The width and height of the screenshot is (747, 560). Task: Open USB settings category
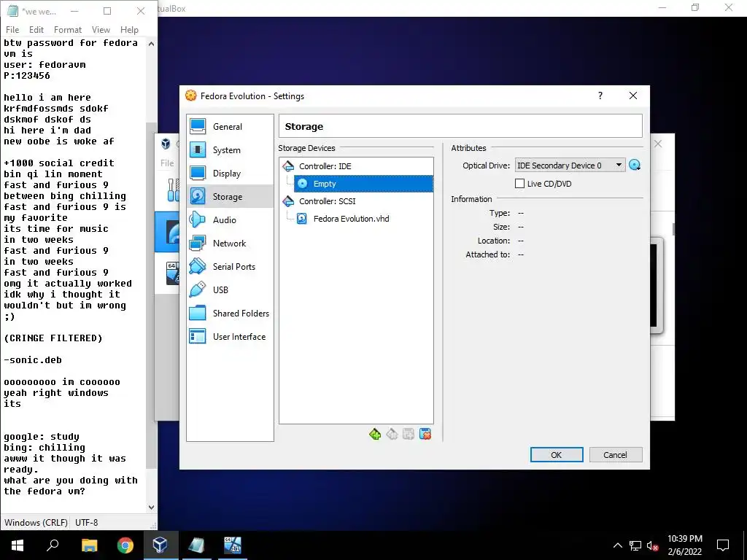point(230,290)
